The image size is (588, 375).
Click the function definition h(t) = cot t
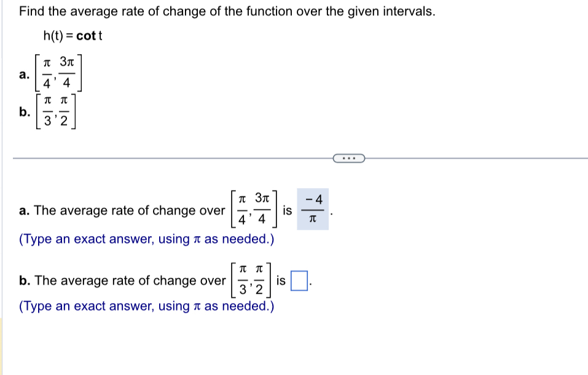tap(71, 36)
